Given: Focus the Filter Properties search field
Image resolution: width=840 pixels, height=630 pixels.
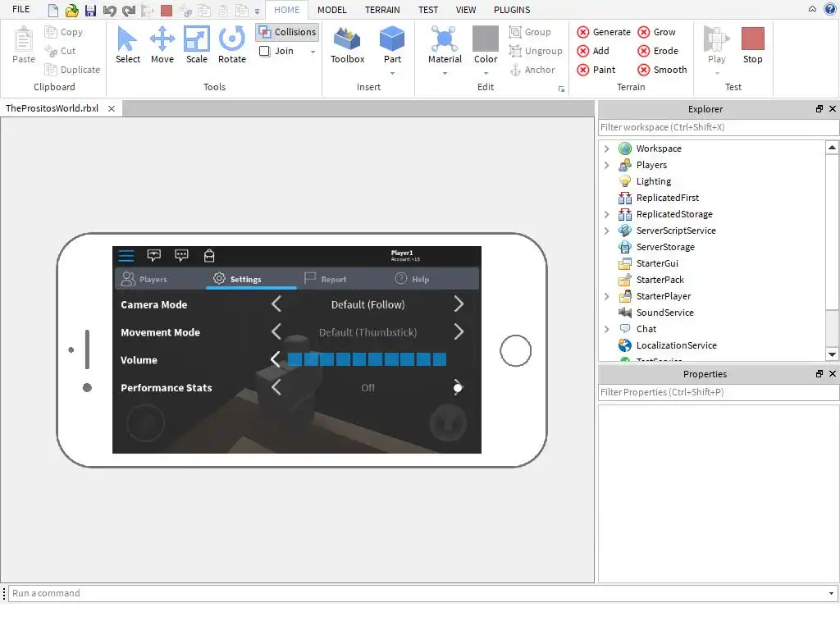Looking at the screenshot, I should pyautogui.click(x=718, y=392).
